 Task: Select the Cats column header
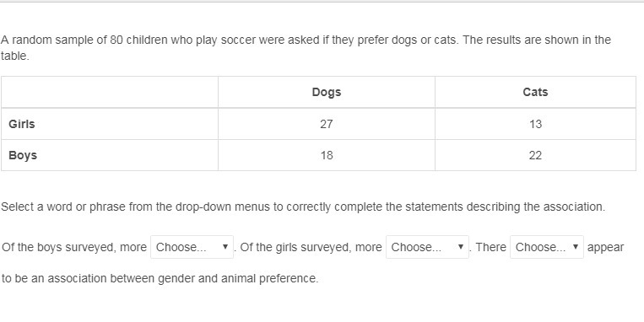[535, 92]
